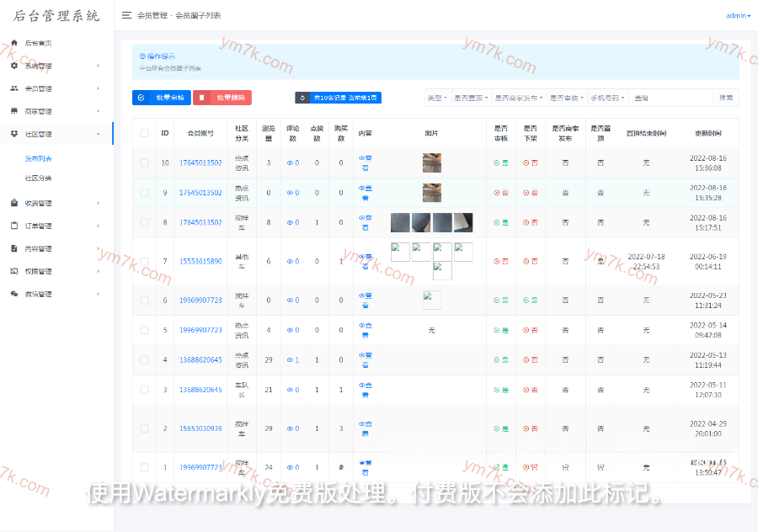Open 社区分类 in the sidebar submenu

pos(39,178)
